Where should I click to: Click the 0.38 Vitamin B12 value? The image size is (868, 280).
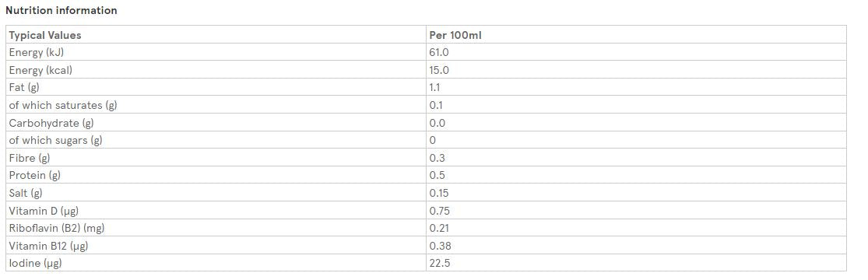[439, 246]
